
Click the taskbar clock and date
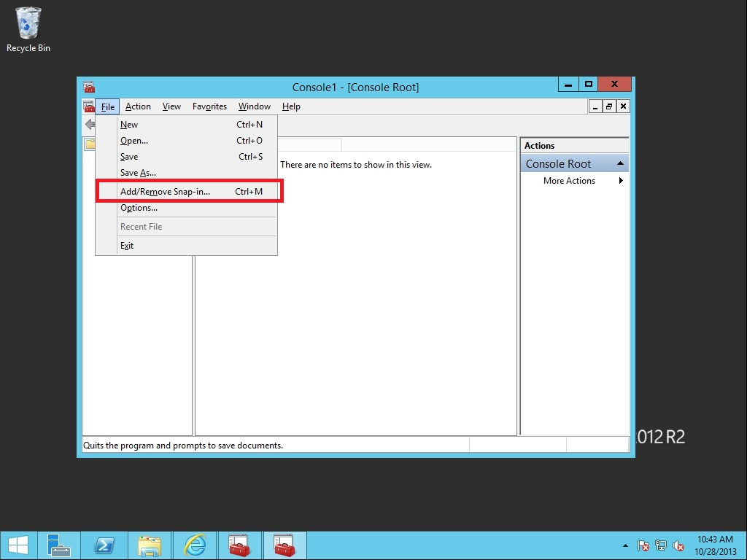(715, 545)
